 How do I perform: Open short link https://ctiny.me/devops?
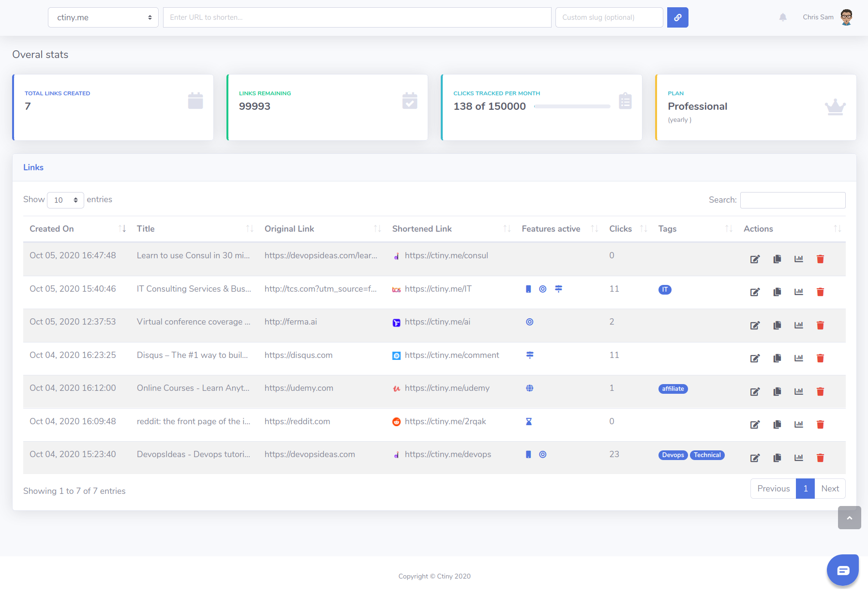(x=448, y=455)
